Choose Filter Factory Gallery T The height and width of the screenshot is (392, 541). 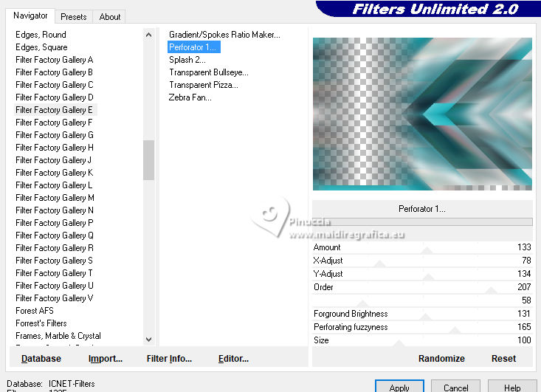tap(54, 273)
